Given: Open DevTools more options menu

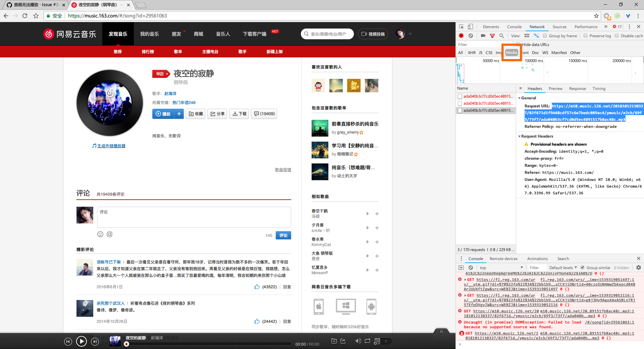Looking at the screenshot, I should [x=629, y=27].
